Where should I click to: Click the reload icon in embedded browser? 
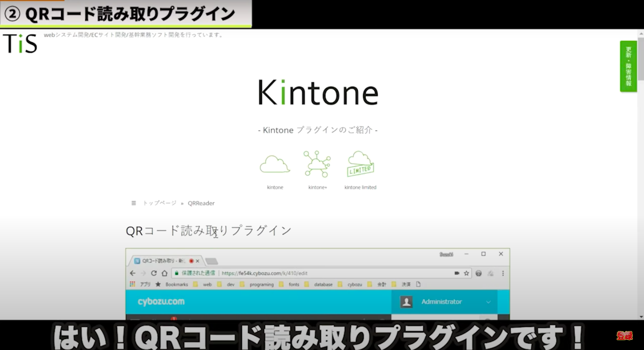(154, 273)
